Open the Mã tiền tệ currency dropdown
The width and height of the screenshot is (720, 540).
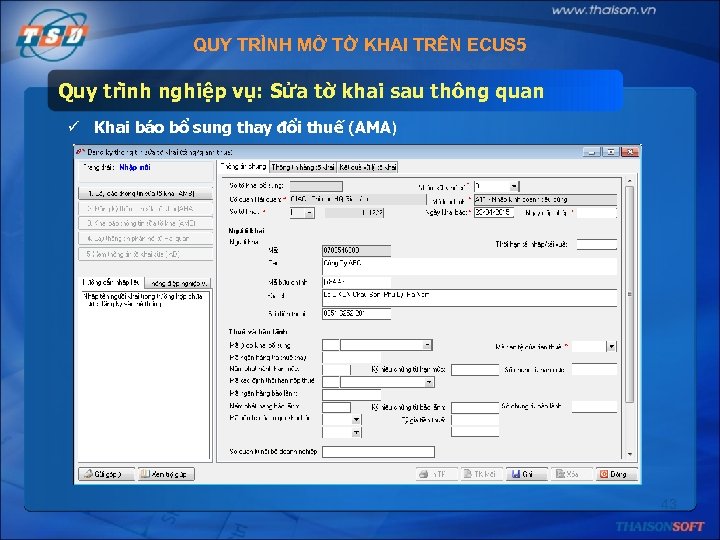tap(612, 347)
